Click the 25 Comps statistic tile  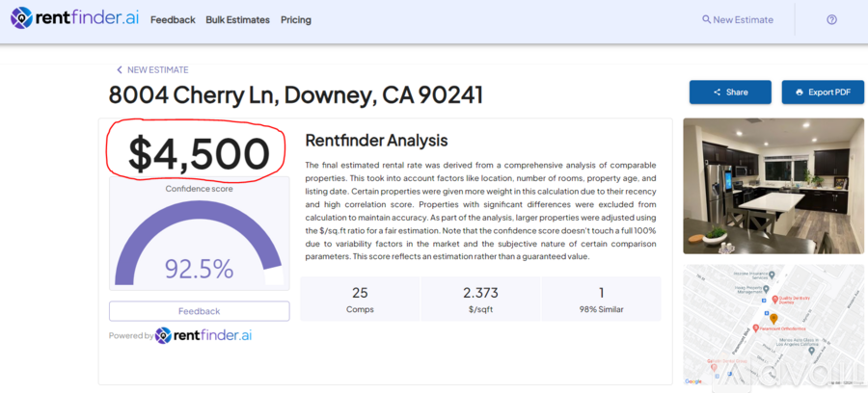(360, 299)
